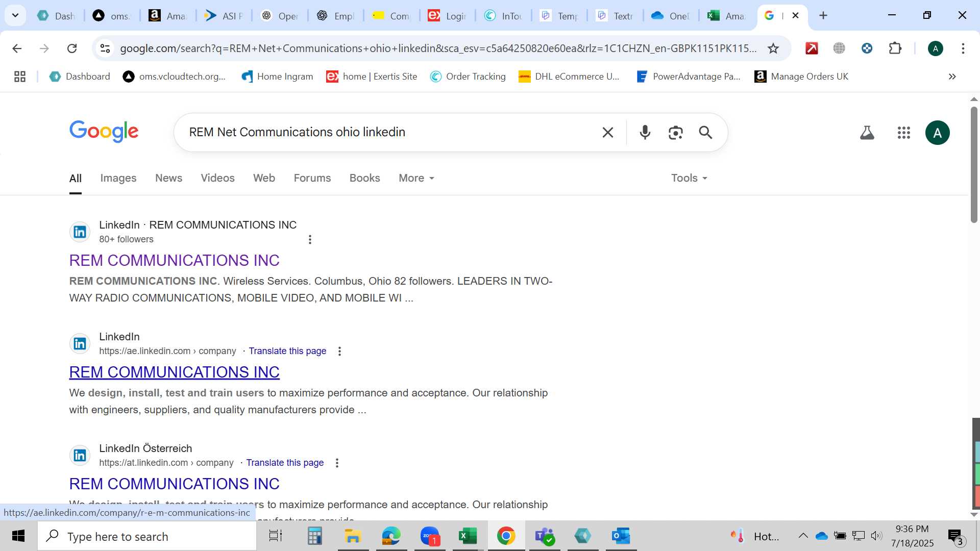Screen dimensions: 980x551
Task: Open the tab search dropdown arrow
Action: pyautogui.click(x=15, y=15)
